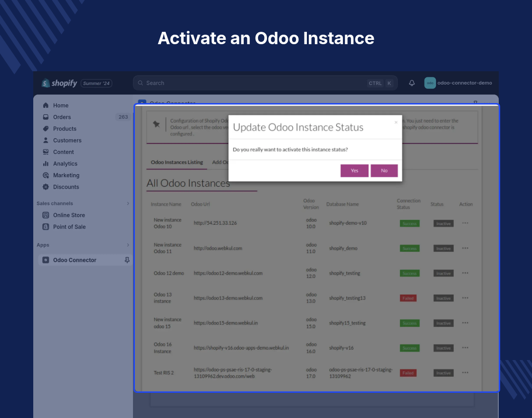Click Inactive status of shopify-demo-v10
Viewport: 532px width, 418px height.
click(x=444, y=224)
